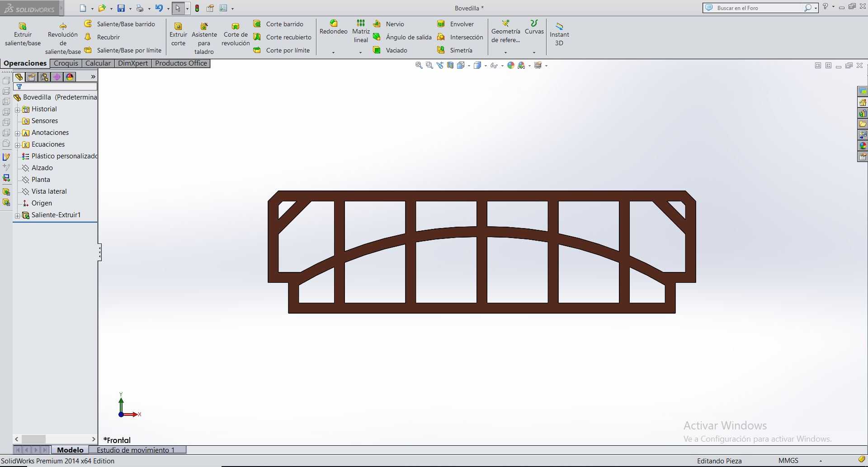Select the Simetría mirror tool
Screen dimensions: 868x467
pyautogui.click(x=455, y=50)
